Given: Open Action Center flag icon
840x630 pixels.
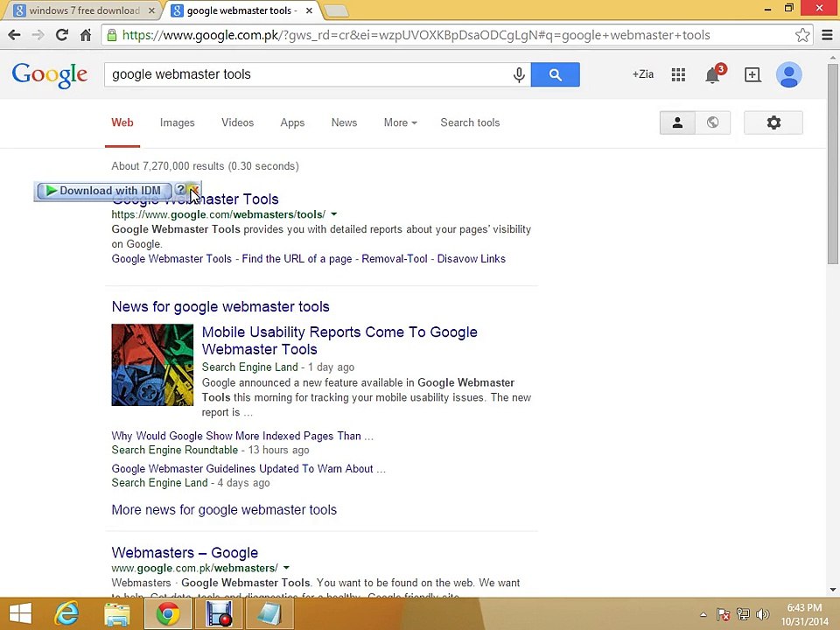Looking at the screenshot, I should pos(723,614).
